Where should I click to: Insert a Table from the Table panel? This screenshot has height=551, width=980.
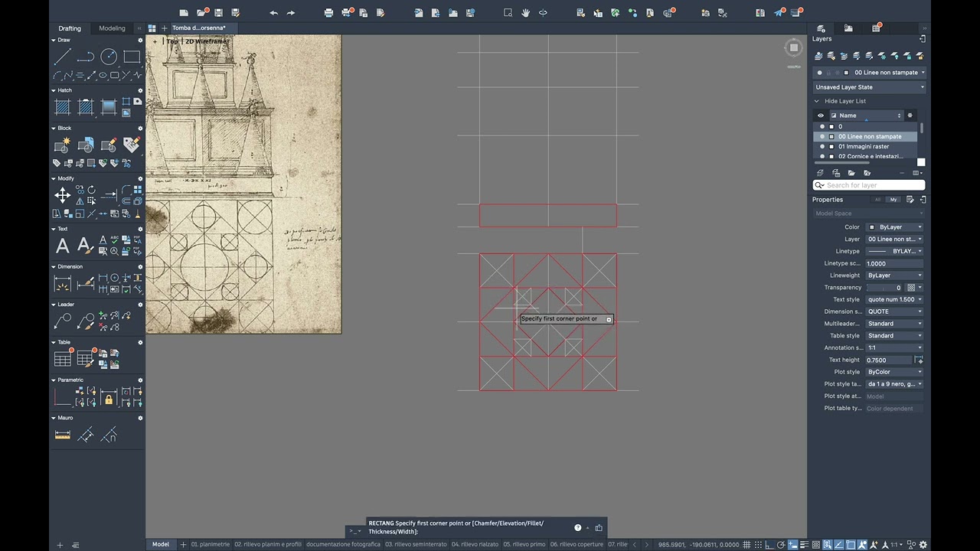(63, 359)
